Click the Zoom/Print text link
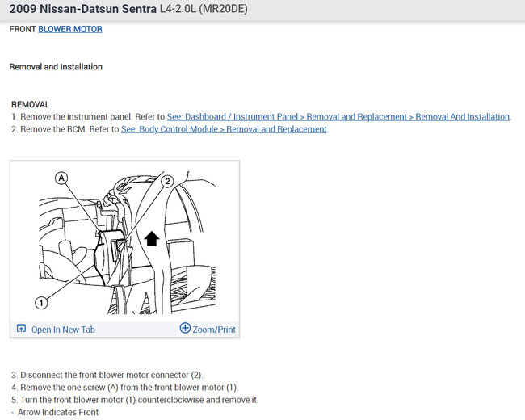This screenshot has height=420, width=525. (214, 330)
